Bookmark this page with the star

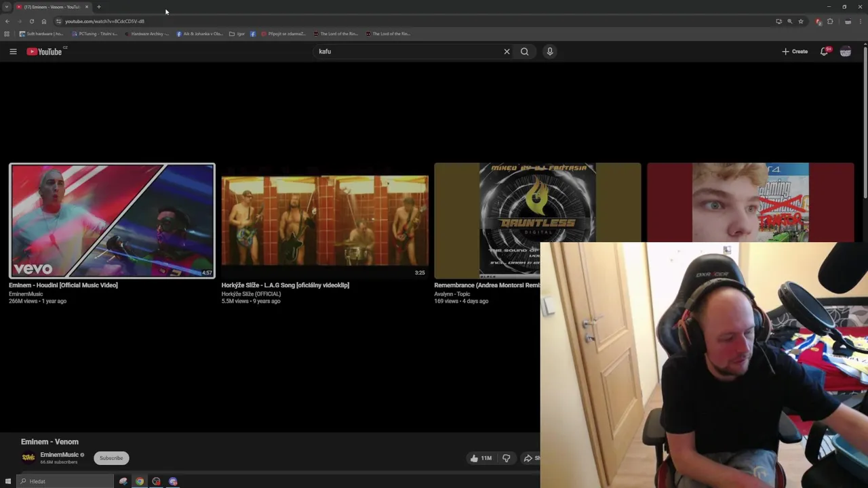click(800, 22)
